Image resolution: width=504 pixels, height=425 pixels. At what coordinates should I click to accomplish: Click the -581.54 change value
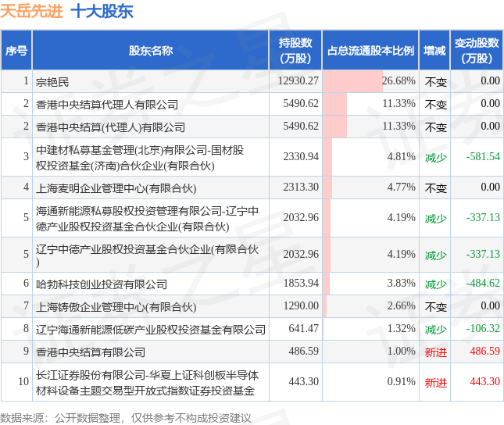pyautogui.click(x=483, y=156)
